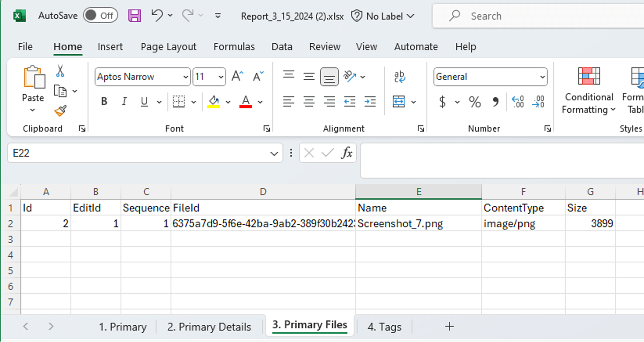The image size is (644, 342).
Task: Click the Wrap Text icon
Action: 399,77
